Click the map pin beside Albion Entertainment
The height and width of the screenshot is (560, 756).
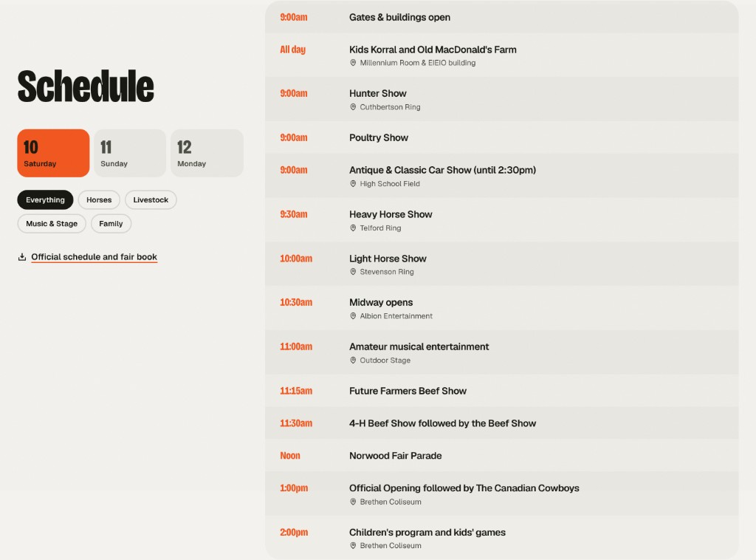point(353,316)
